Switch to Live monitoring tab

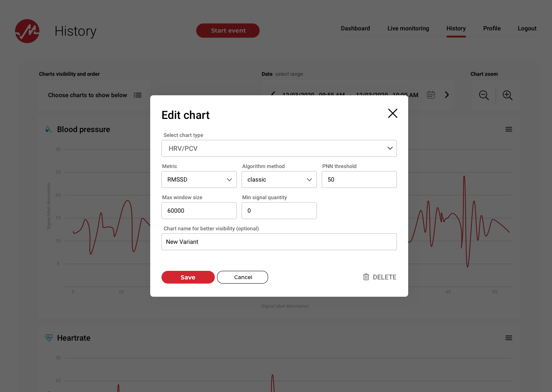click(408, 29)
